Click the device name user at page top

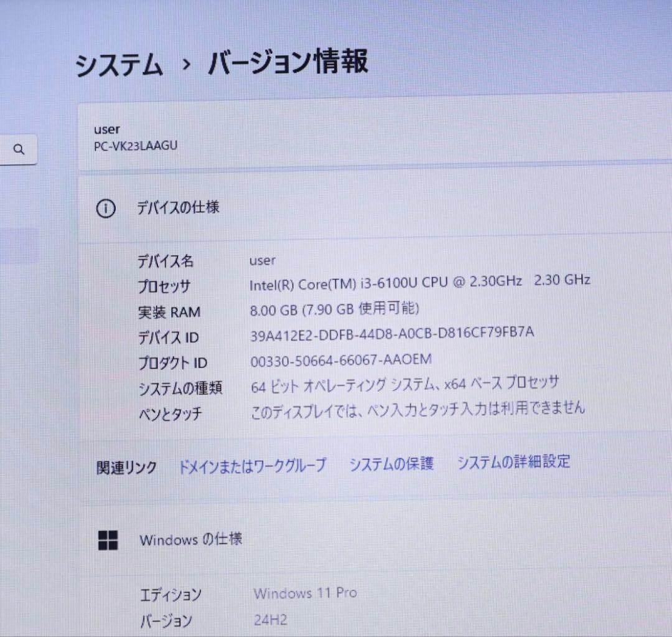(106, 130)
